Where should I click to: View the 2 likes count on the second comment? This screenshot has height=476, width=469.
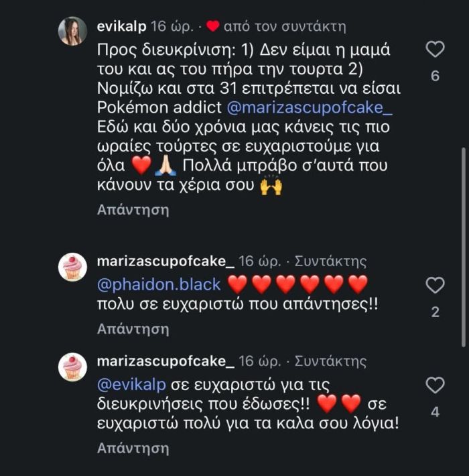[435, 312]
